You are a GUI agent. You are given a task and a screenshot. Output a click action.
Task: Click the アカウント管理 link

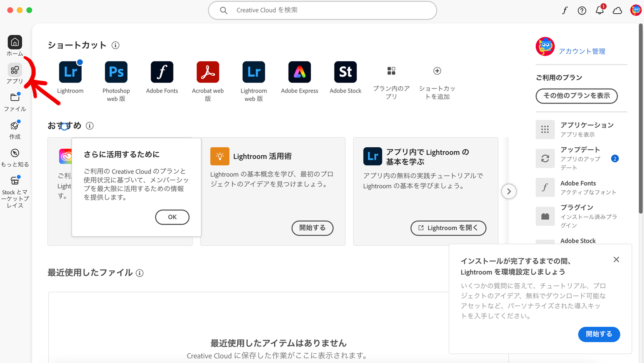(582, 51)
